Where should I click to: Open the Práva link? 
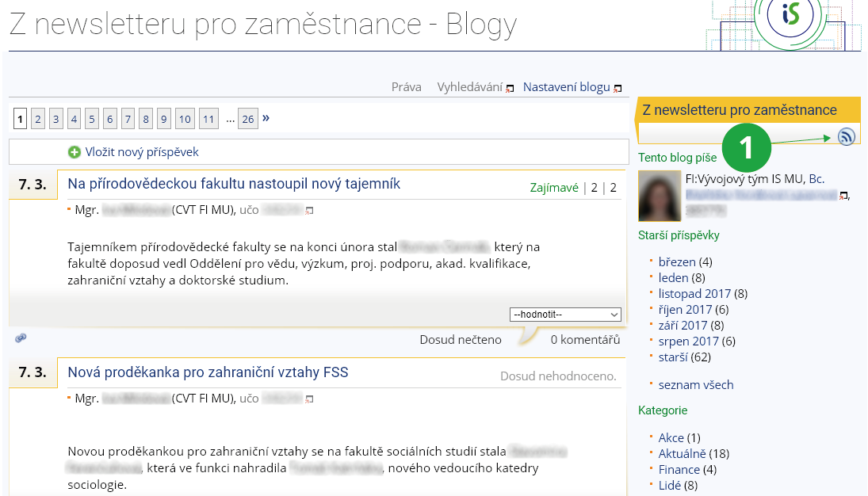click(406, 87)
